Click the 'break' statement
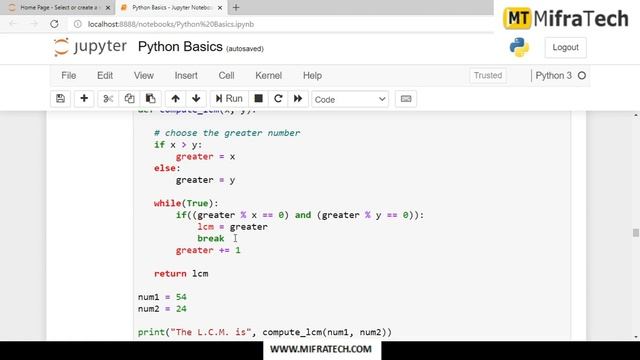 [211, 238]
